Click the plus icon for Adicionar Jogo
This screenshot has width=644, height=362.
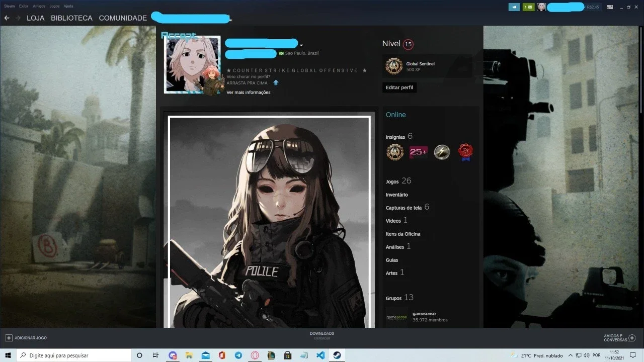tap(9, 338)
